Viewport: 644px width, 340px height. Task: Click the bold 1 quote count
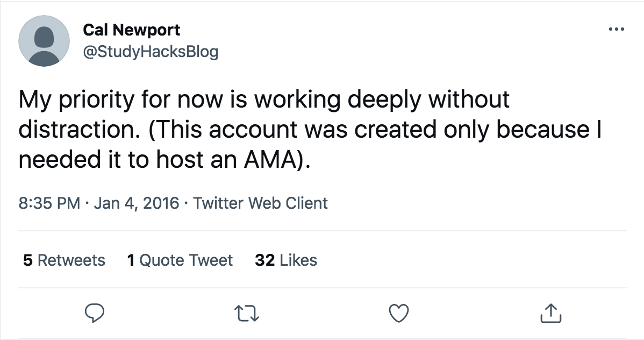tap(131, 260)
